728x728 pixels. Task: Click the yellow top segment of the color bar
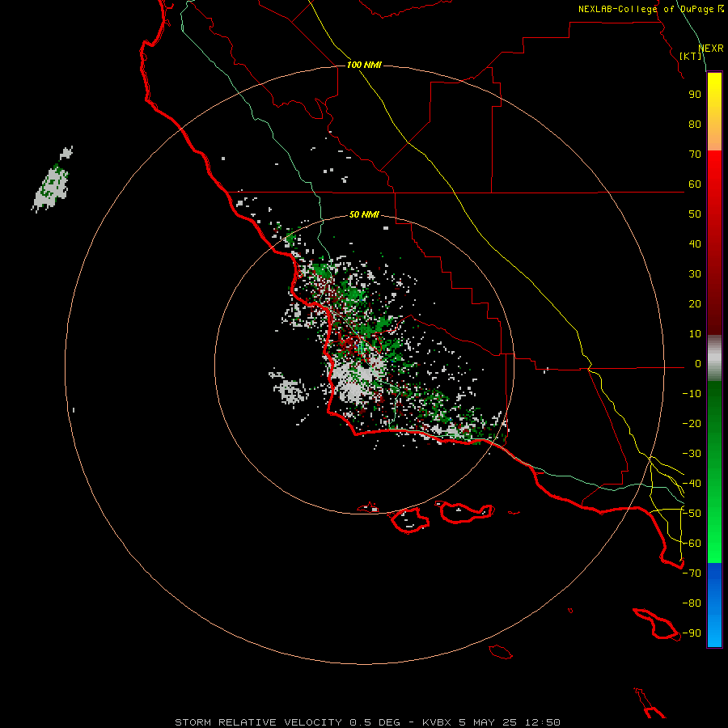click(x=714, y=112)
